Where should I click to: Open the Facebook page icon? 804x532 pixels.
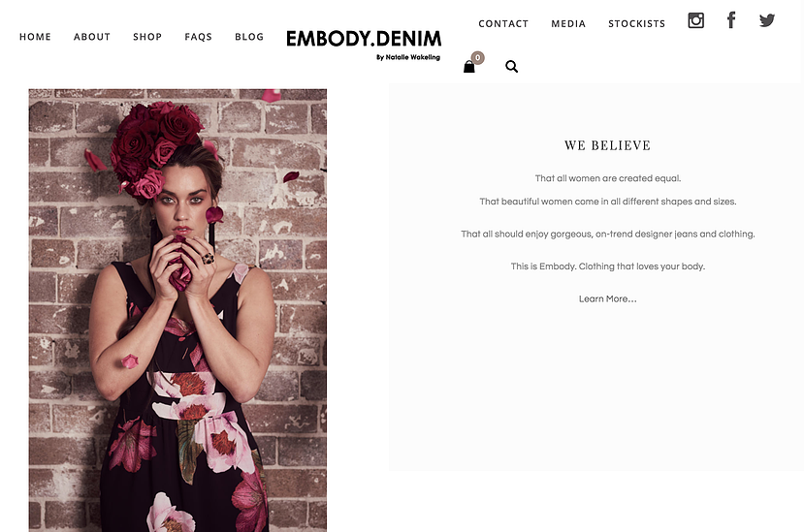click(x=731, y=20)
